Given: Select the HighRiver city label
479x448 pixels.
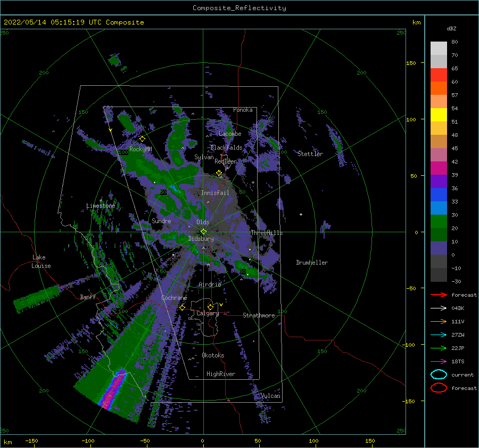Looking at the screenshot, I should click(221, 374).
